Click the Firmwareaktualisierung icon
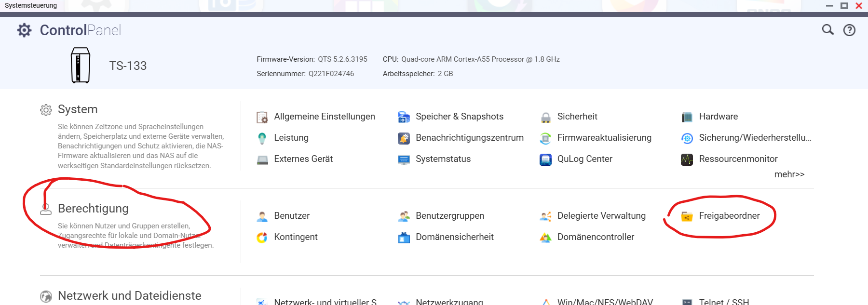Viewport: 868px width, 305px height. point(545,138)
